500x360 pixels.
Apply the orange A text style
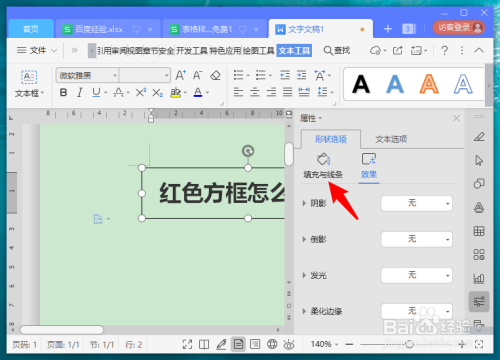(429, 84)
